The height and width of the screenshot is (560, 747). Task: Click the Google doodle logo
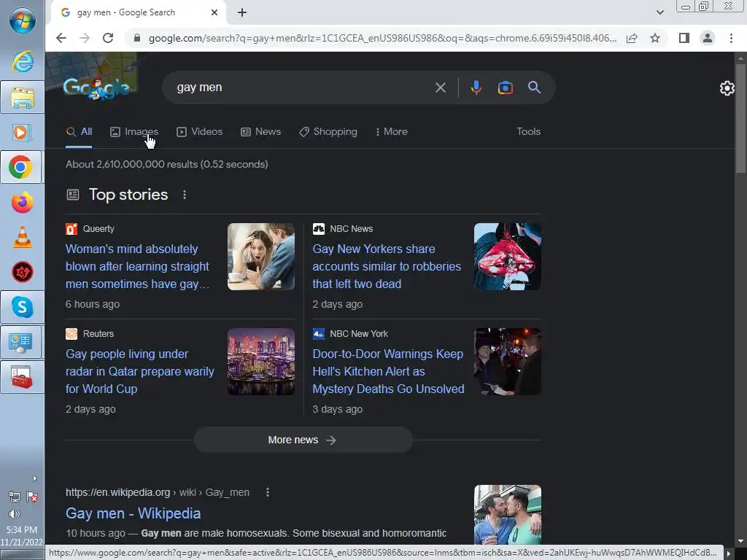pos(97,87)
